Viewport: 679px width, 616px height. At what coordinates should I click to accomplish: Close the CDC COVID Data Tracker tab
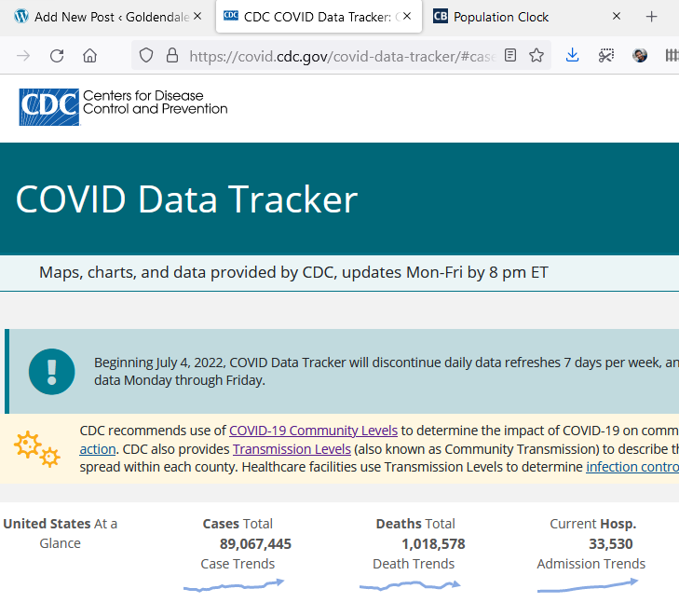click(407, 17)
